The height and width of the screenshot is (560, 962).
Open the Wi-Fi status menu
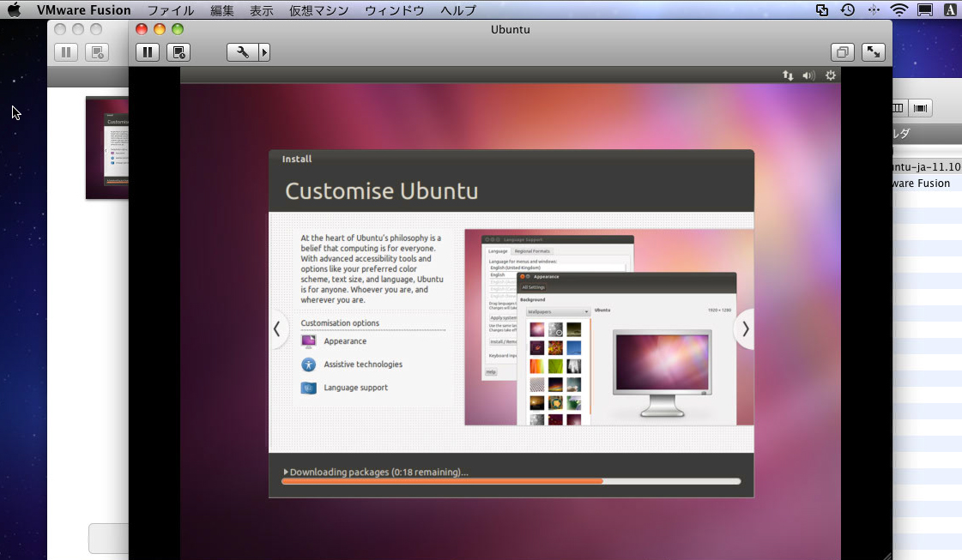[x=898, y=9]
